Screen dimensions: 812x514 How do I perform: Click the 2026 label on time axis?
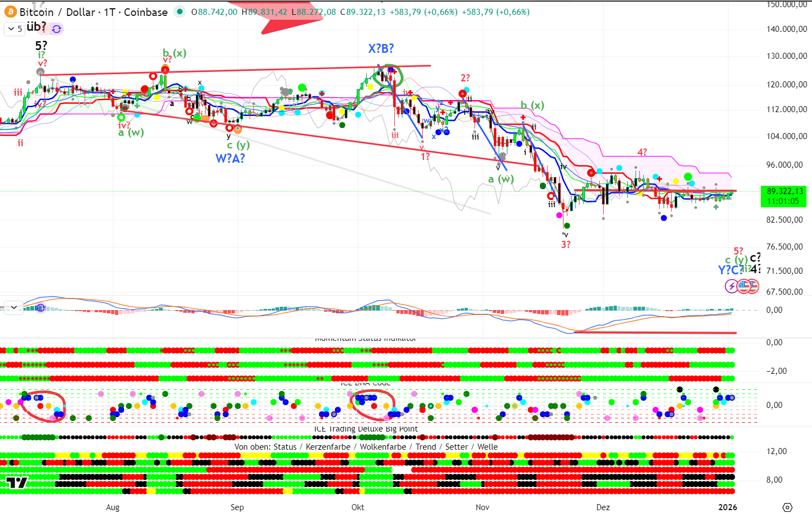pyautogui.click(x=727, y=507)
